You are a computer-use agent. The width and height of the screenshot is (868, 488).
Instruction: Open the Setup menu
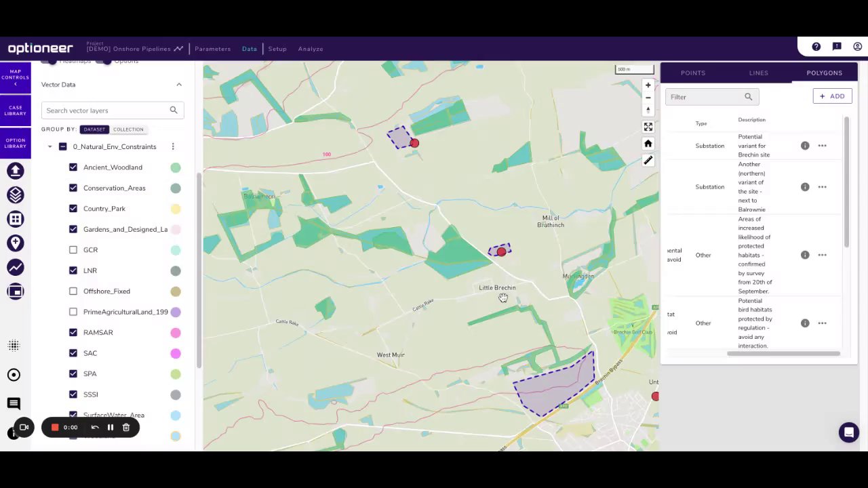click(277, 49)
